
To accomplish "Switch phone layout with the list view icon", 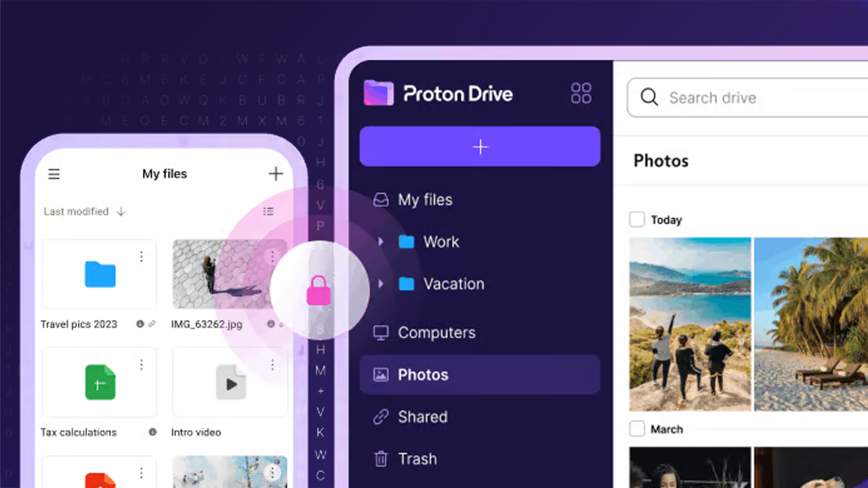I will point(269,211).
